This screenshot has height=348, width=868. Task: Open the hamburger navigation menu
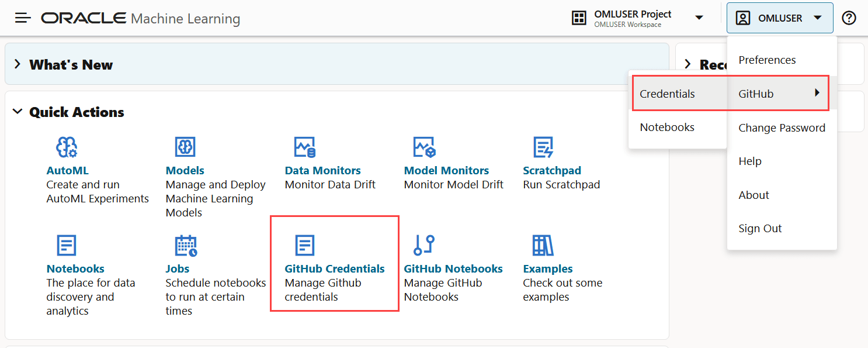(23, 18)
